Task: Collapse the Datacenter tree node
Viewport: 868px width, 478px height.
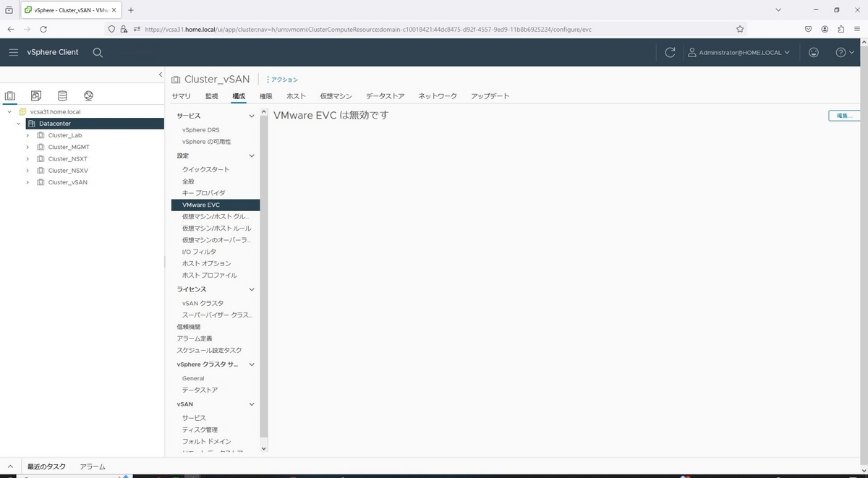Action: tap(19, 124)
